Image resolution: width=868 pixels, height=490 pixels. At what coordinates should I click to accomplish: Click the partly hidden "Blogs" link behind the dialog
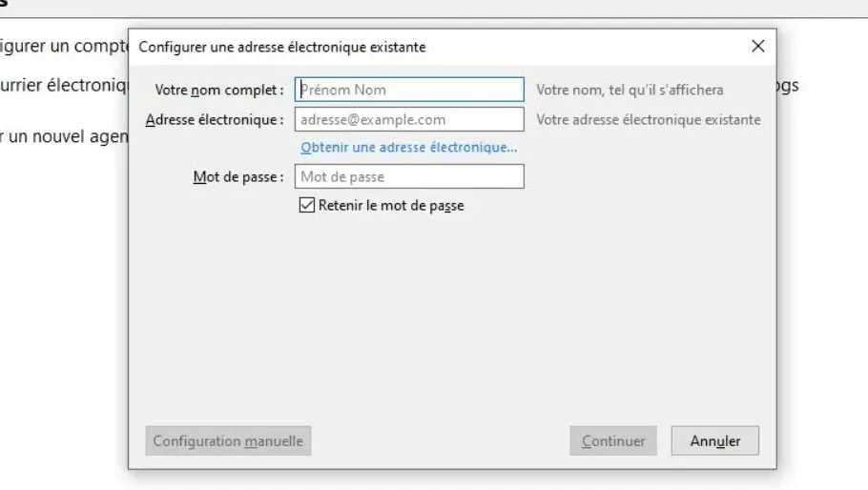click(788, 84)
